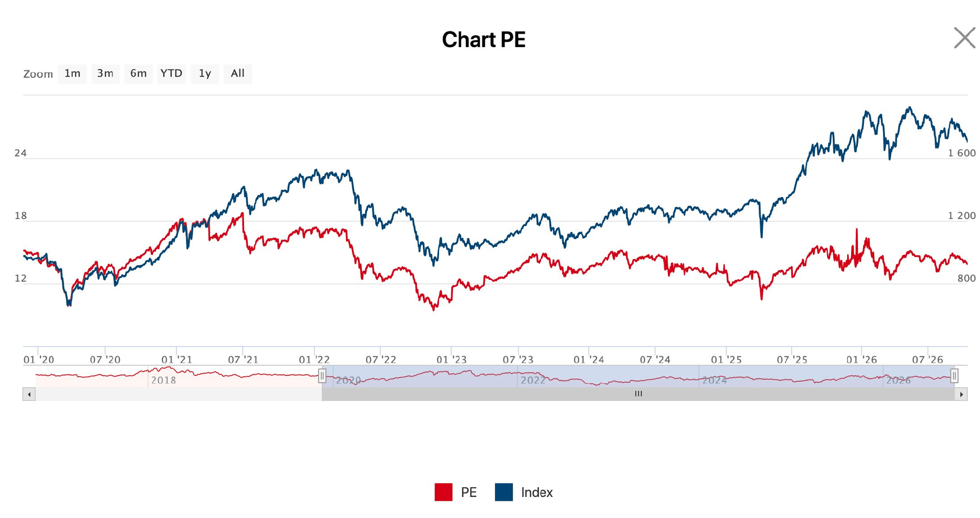Click the navigator left scroll arrow
980x518 pixels.
[29, 394]
